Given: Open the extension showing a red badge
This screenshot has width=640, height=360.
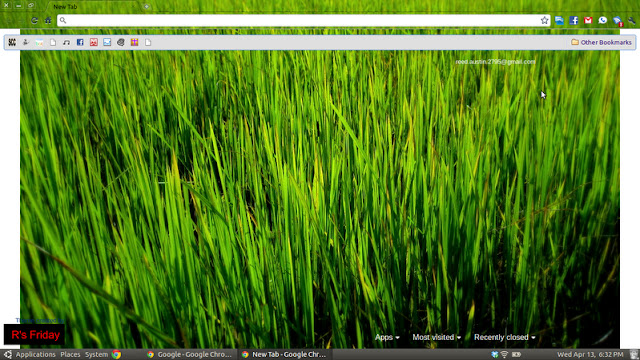Looking at the screenshot, I should tap(618, 21).
